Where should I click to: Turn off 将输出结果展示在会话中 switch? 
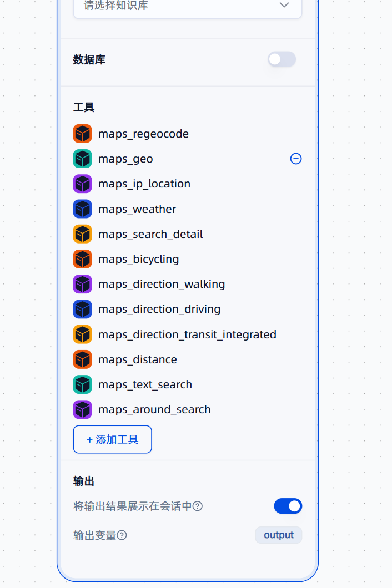(288, 506)
